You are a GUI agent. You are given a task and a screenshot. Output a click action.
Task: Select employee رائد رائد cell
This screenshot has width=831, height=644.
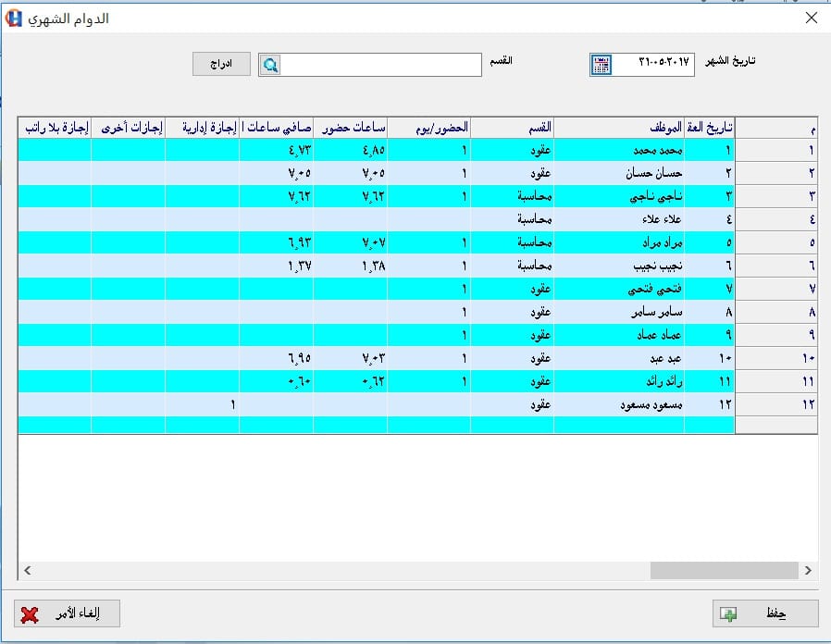coord(619,381)
